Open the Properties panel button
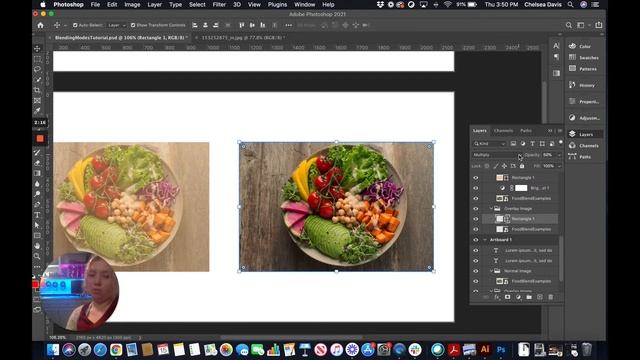Screen dimensions: 640x360 pos(584,102)
